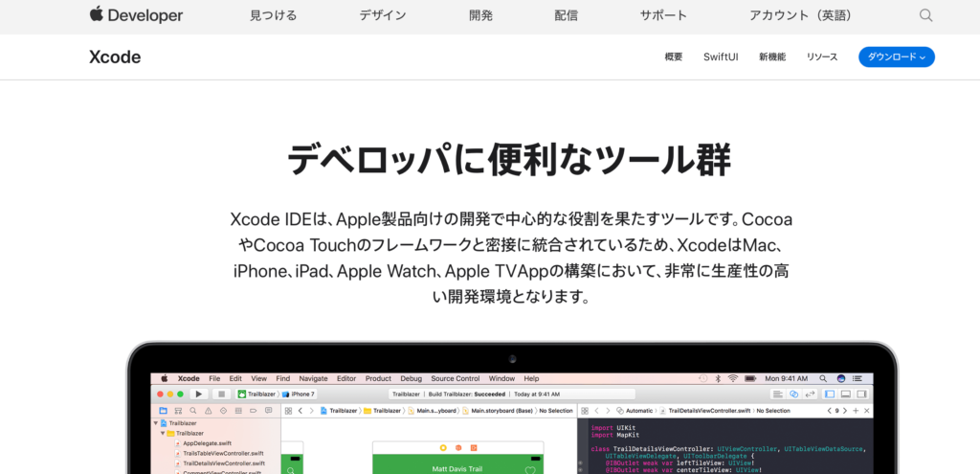
Task: Select the Test navigator diamond icon
Action: pyautogui.click(x=223, y=411)
